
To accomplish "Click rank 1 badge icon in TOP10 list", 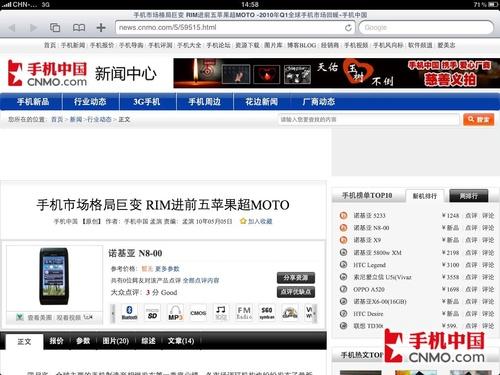I will pos(343,216).
